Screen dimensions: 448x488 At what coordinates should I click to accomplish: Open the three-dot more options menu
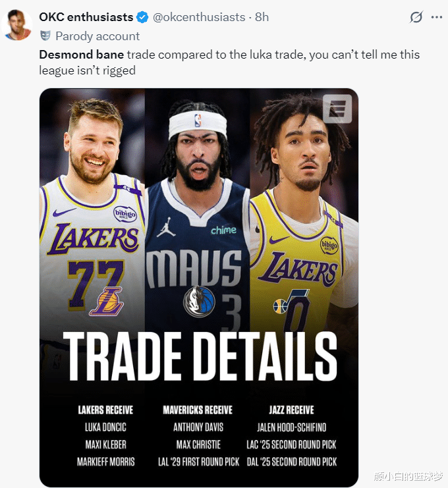tap(437, 17)
